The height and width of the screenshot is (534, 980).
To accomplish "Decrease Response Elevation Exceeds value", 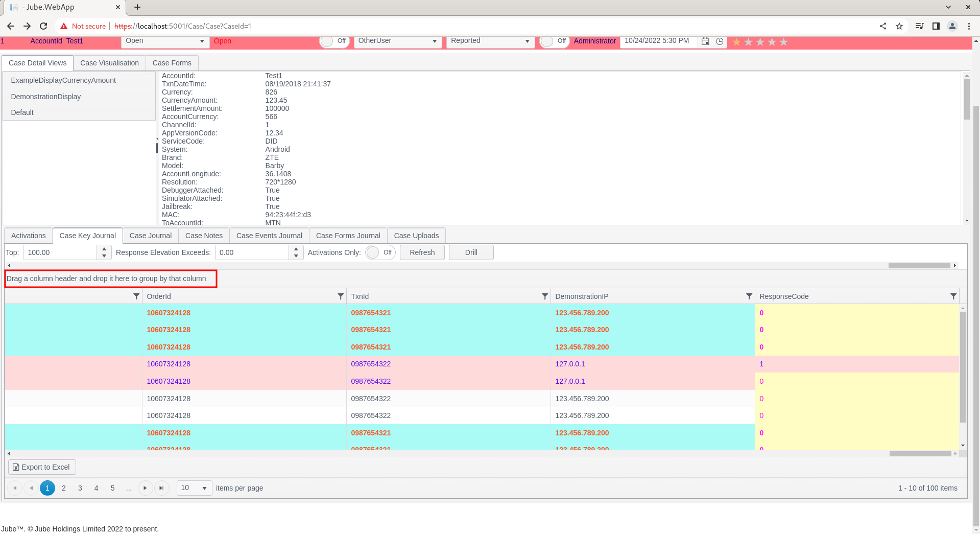I will pos(296,256).
